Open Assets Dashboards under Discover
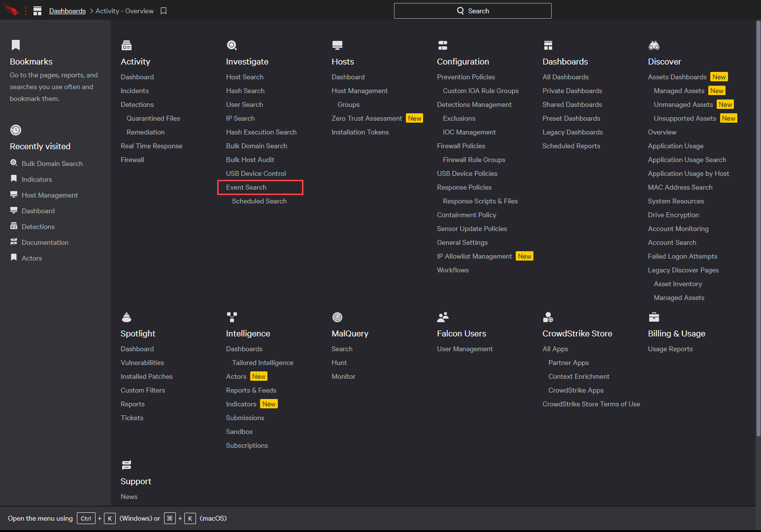The height and width of the screenshot is (532, 761). pyautogui.click(x=677, y=77)
